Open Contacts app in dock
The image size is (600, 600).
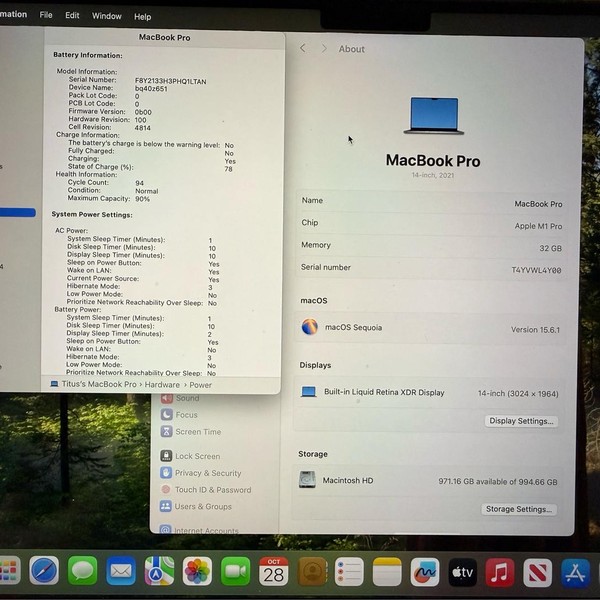point(312,572)
